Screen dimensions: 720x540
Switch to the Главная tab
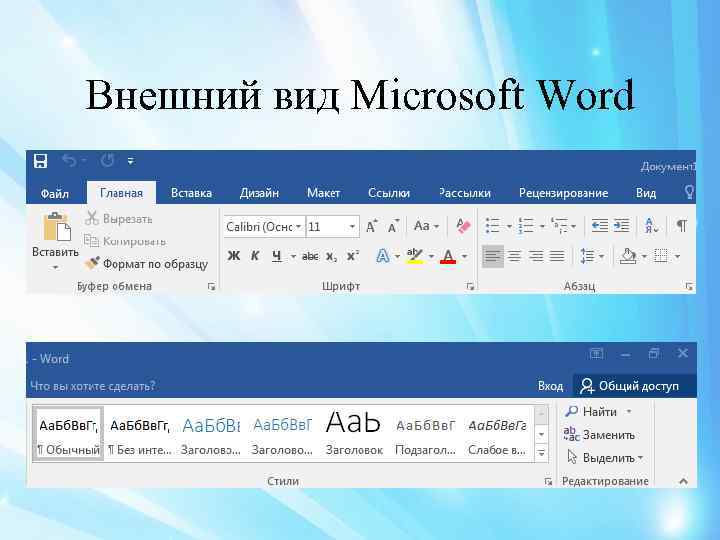click(x=121, y=193)
